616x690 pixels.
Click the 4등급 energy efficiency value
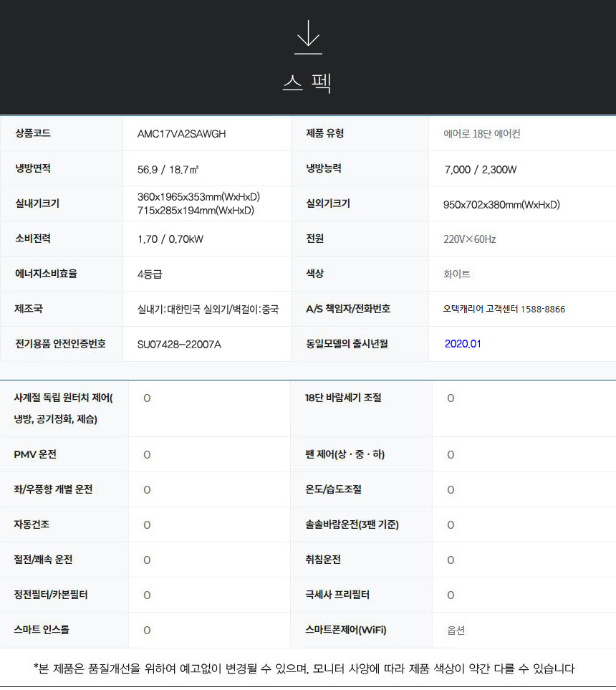pyautogui.click(x=154, y=274)
